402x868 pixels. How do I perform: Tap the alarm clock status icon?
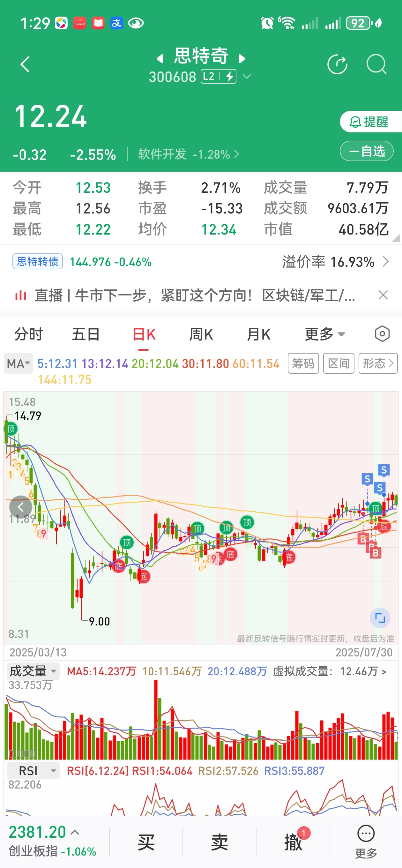pos(267,23)
